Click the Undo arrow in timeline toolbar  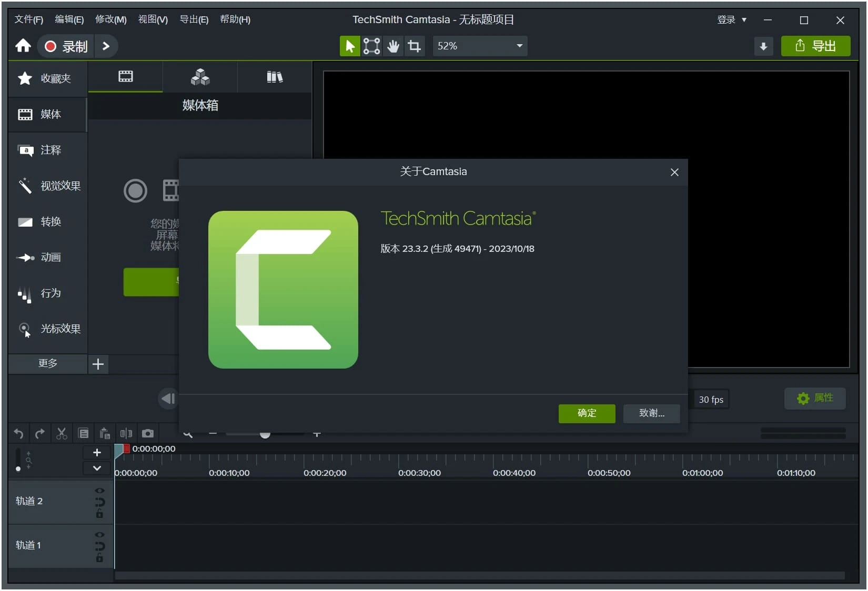click(18, 434)
